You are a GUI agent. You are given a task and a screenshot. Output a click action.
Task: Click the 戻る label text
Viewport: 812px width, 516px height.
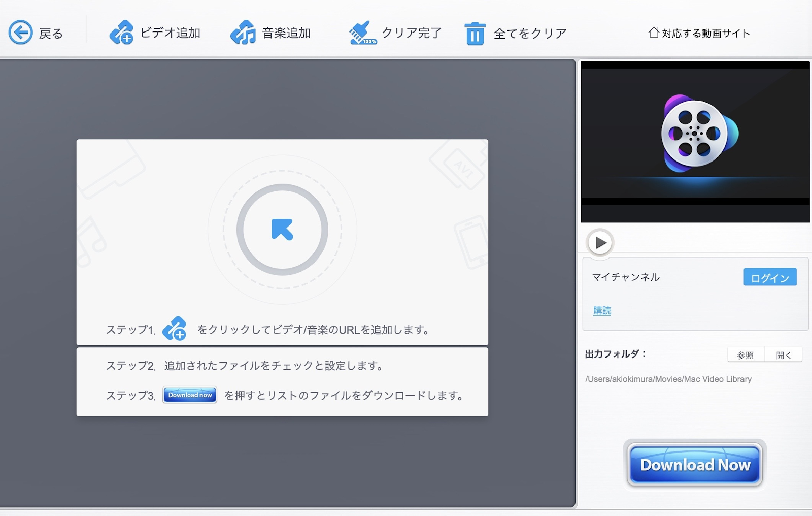point(51,34)
